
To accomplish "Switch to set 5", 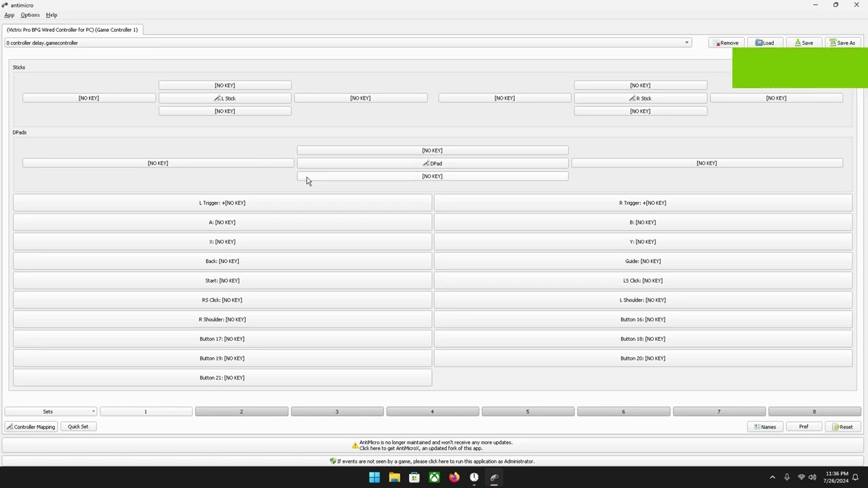I will (528, 411).
